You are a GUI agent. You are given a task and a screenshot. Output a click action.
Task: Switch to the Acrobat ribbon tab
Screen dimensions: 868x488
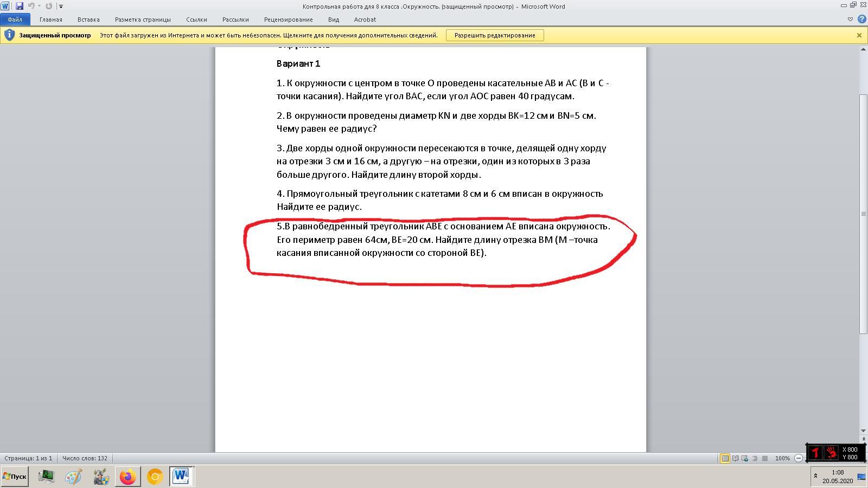point(365,20)
